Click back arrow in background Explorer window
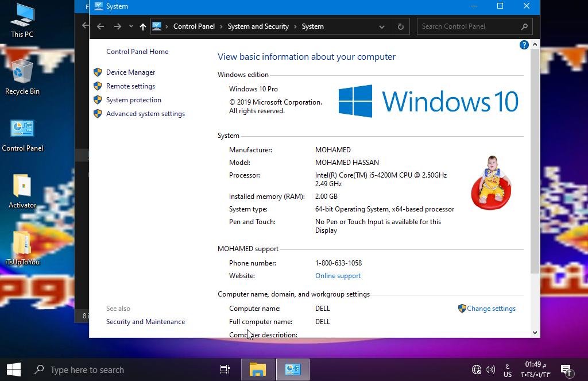Screen dimensions: 588x381 85,25
